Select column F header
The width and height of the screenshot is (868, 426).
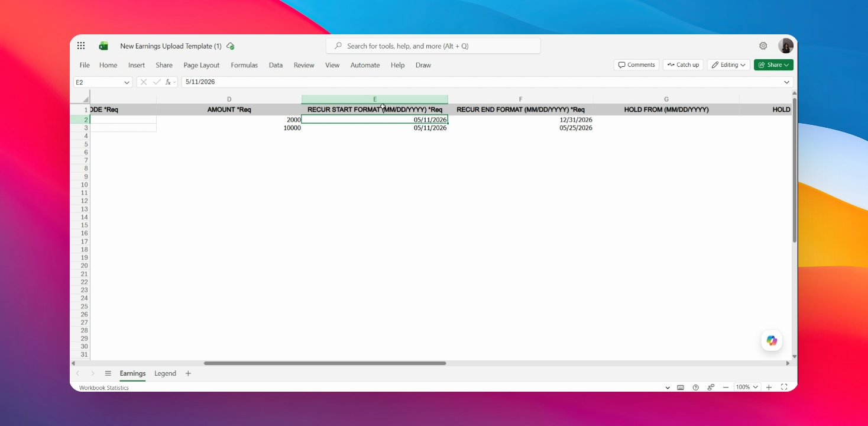coord(520,99)
